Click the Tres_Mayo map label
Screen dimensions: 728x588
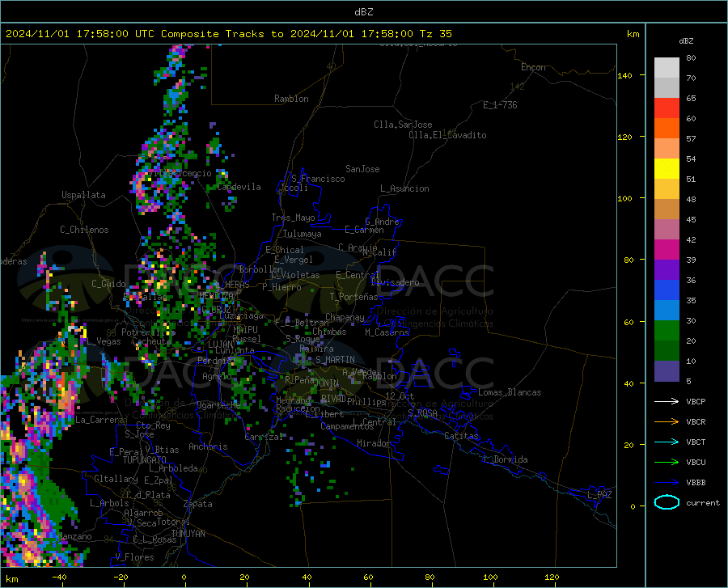click(293, 218)
